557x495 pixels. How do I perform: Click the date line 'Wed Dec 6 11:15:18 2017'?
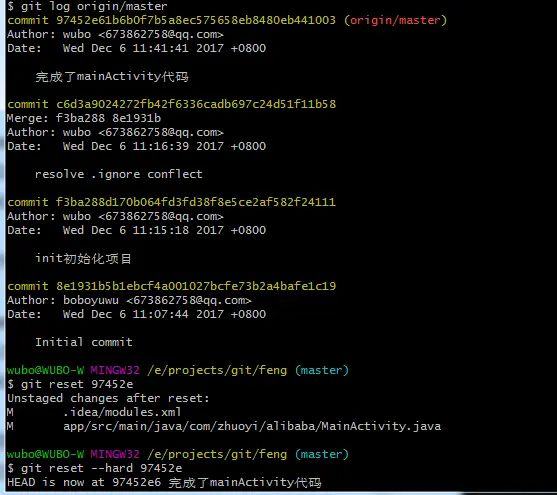click(x=136, y=230)
